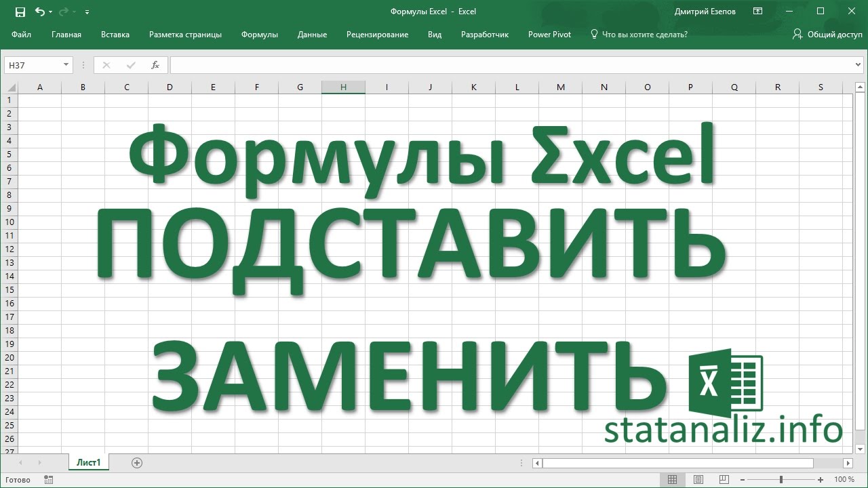Click the Redo arrow icon

[64, 12]
